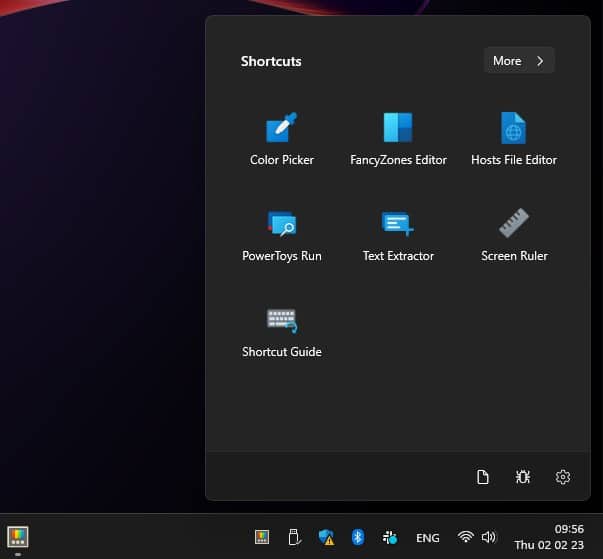The width and height of the screenshot is (603, 559).
Task: Click the PowerToys icon in system tray
Action: pos(262,537)
